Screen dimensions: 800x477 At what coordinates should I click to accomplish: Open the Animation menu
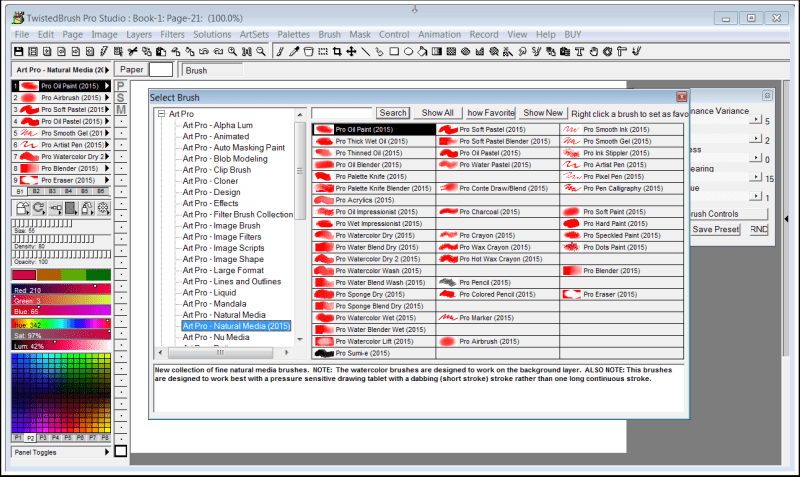coord(439,34)
